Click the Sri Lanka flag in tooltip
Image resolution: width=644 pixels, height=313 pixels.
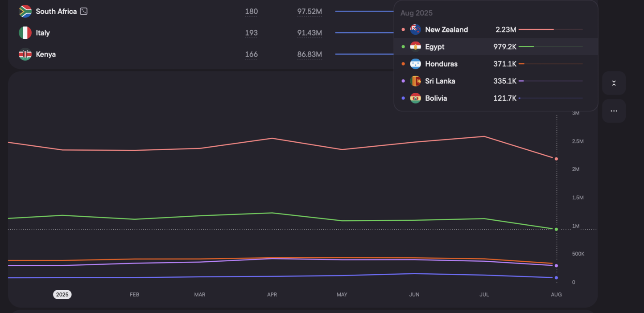point(415,81)
